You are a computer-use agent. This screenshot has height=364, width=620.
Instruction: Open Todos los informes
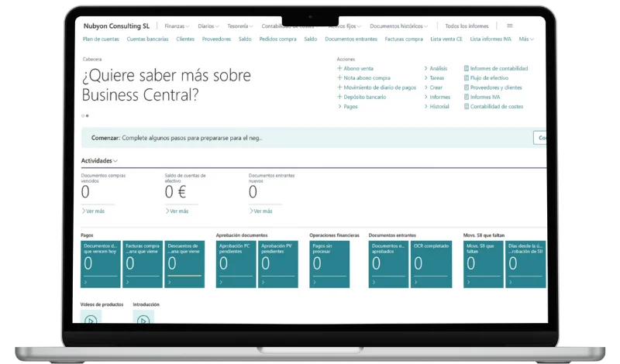pos(467,26)
